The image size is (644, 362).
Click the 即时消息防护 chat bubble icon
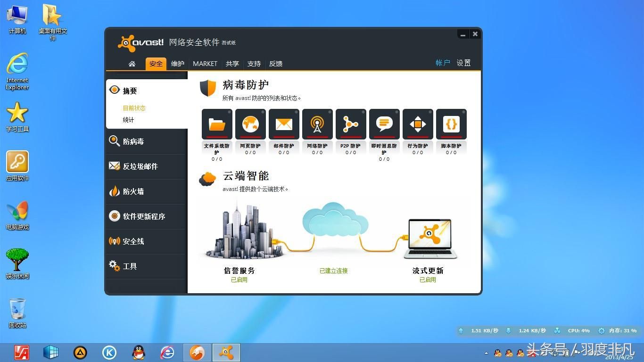384,124
